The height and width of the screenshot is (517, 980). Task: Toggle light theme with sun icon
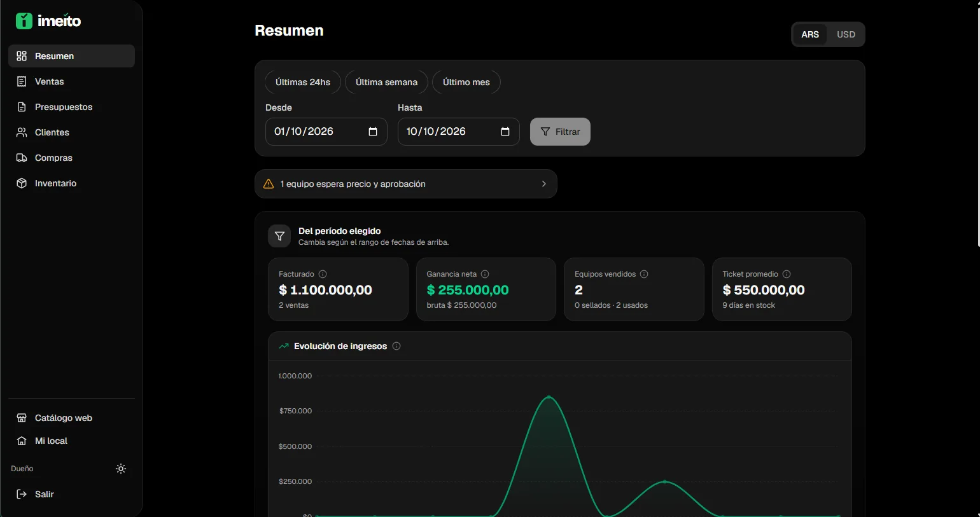point(121,469)
